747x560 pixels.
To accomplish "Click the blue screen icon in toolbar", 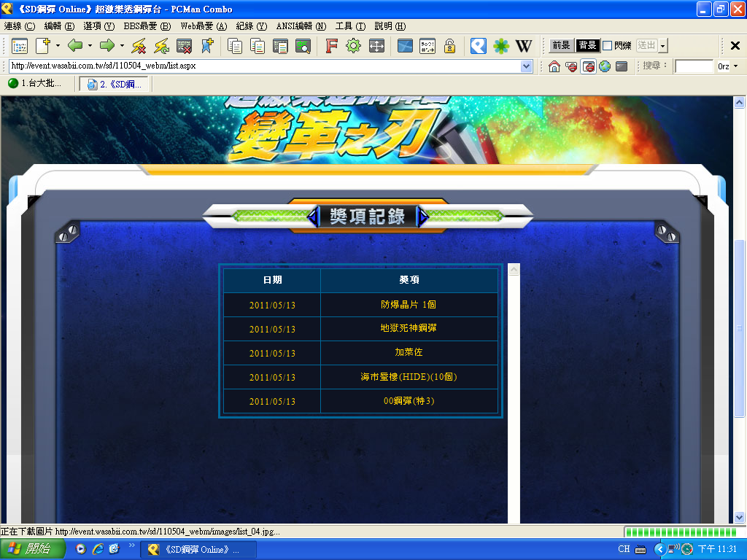I will (x=405, y=46).
